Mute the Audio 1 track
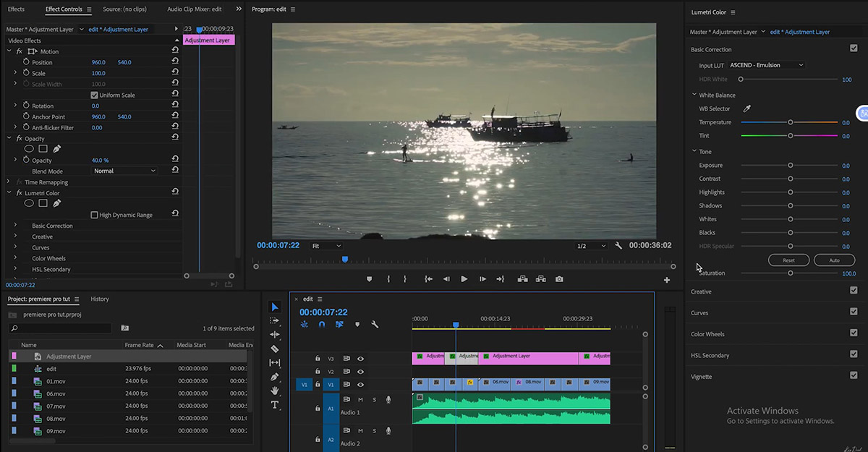 click(360, 399)
